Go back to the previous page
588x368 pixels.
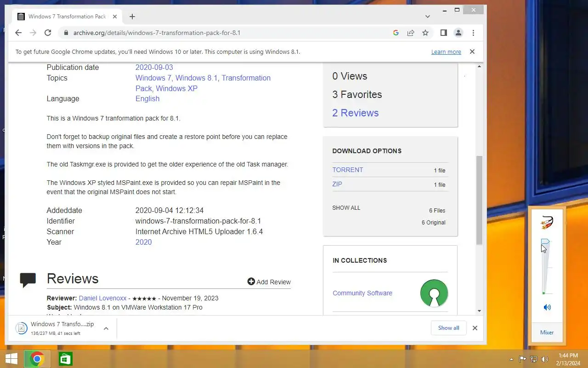pos(18,33)
